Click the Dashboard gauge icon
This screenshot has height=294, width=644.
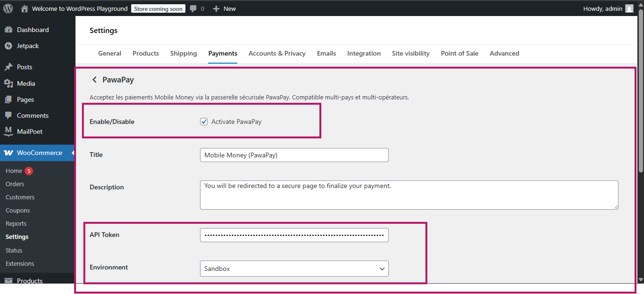[x=8, y=30]
